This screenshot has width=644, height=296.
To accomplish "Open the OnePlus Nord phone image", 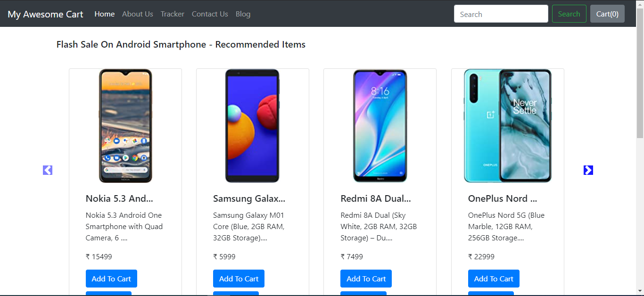I will [x=508, y=126].
